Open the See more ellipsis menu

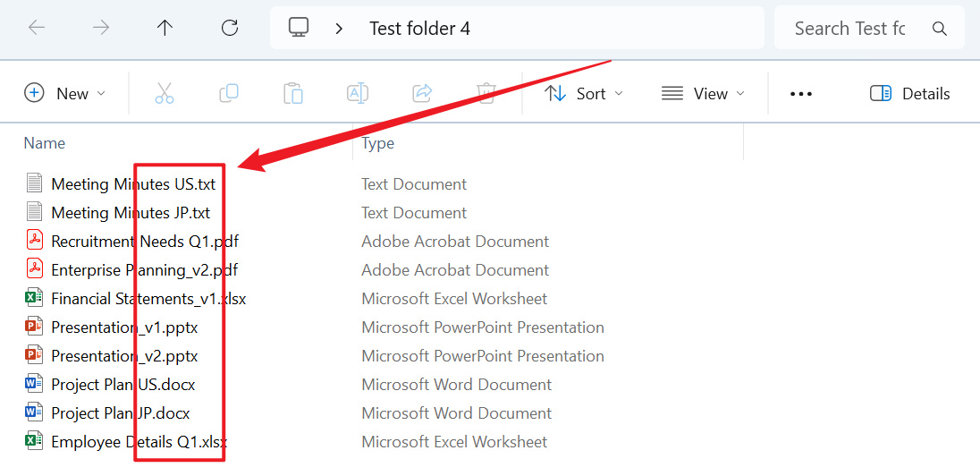801,93
